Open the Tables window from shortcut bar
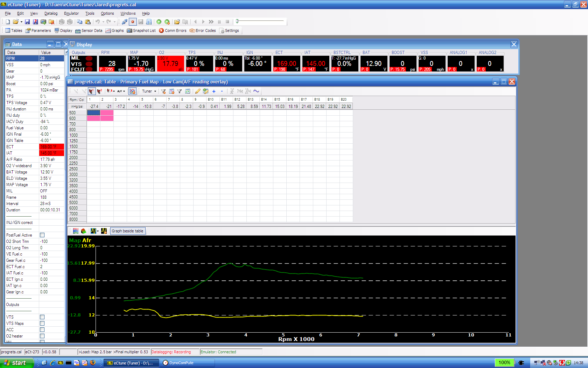 [x=14, y=30]
